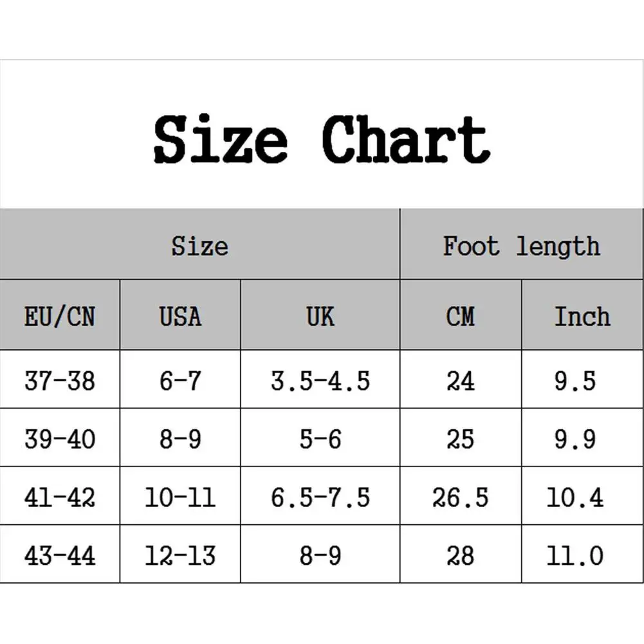
Task: Click the 39-40 EU/CN size cell
Action: point(60,439)
